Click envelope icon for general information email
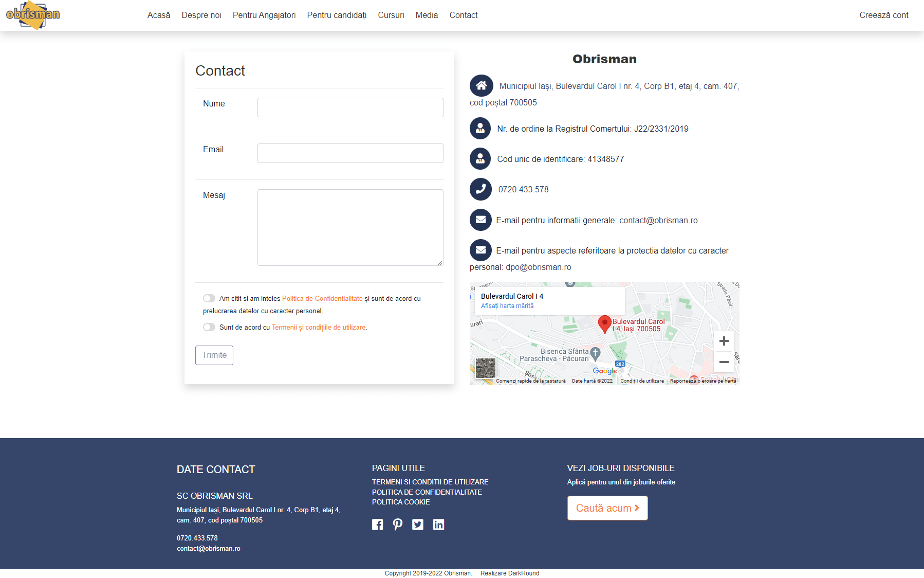This screenshot has height=578, width=924. pyautogui.click(x=481, y=220)
